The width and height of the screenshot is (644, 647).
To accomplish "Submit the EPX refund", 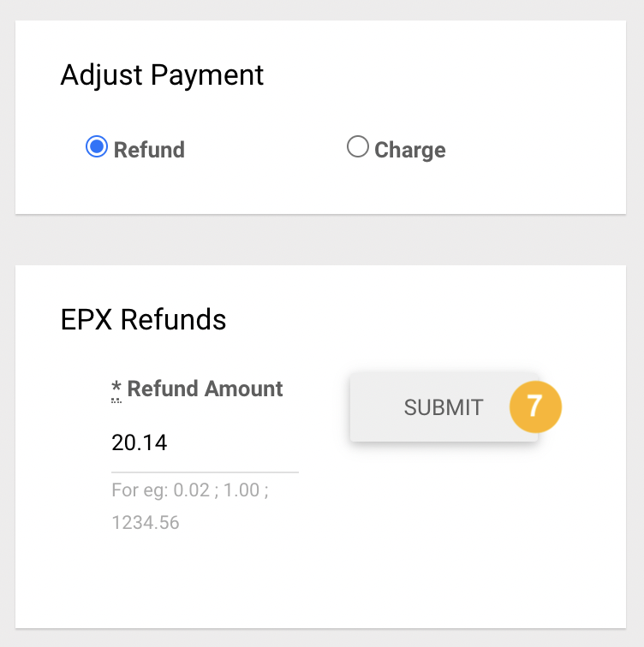I will coord(444,407).
